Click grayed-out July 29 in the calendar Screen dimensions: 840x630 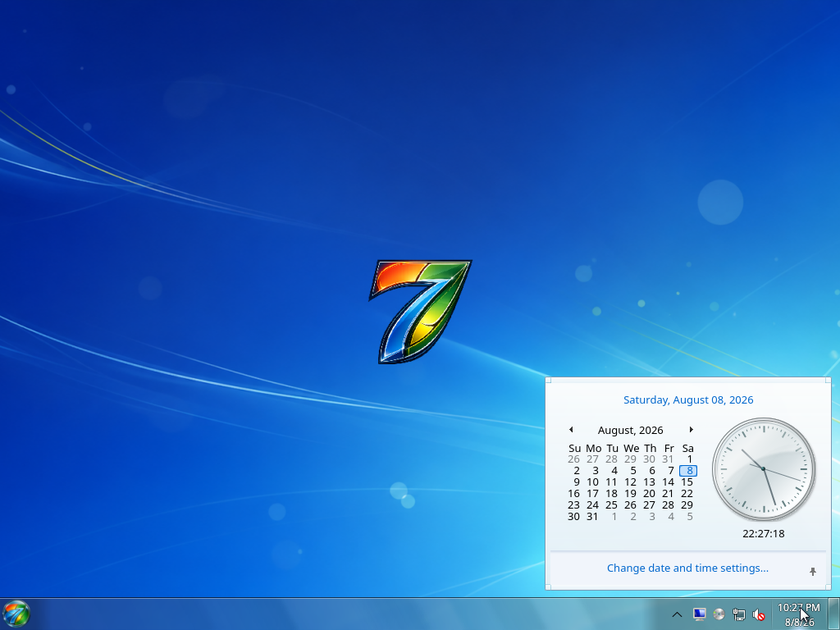click(x=631, y=459)
